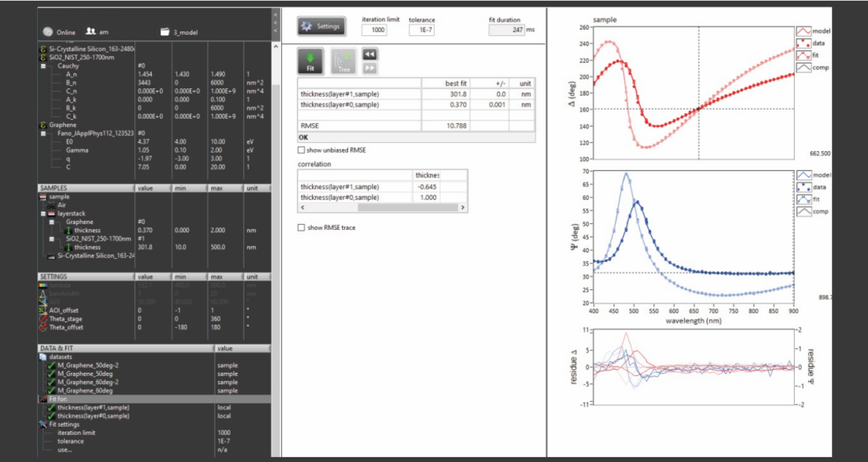Collapse the Fano_JApplPhys112 model node
Image resolution: width=868 pixels, height=462 pixels.
click(43, 133)
